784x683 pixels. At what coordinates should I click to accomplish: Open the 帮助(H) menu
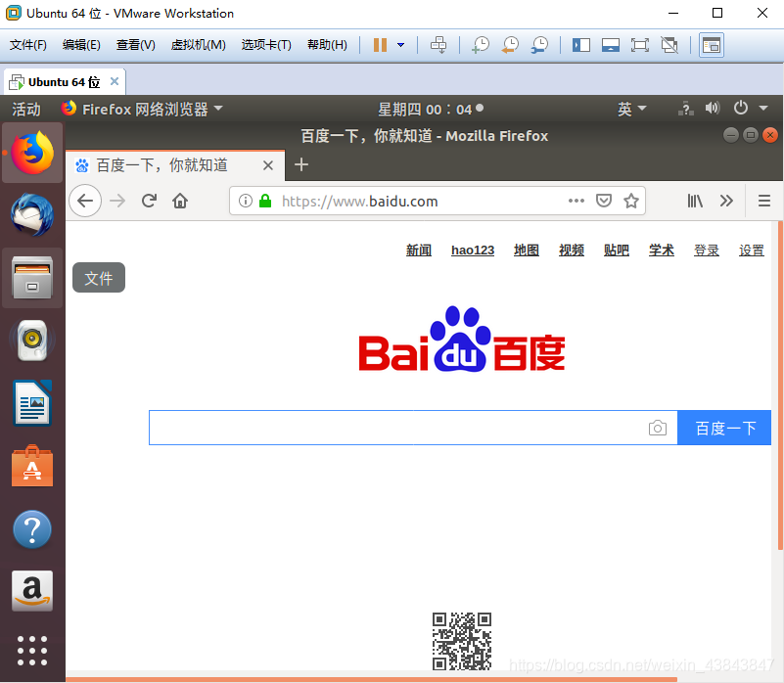(x=327, y=45)
